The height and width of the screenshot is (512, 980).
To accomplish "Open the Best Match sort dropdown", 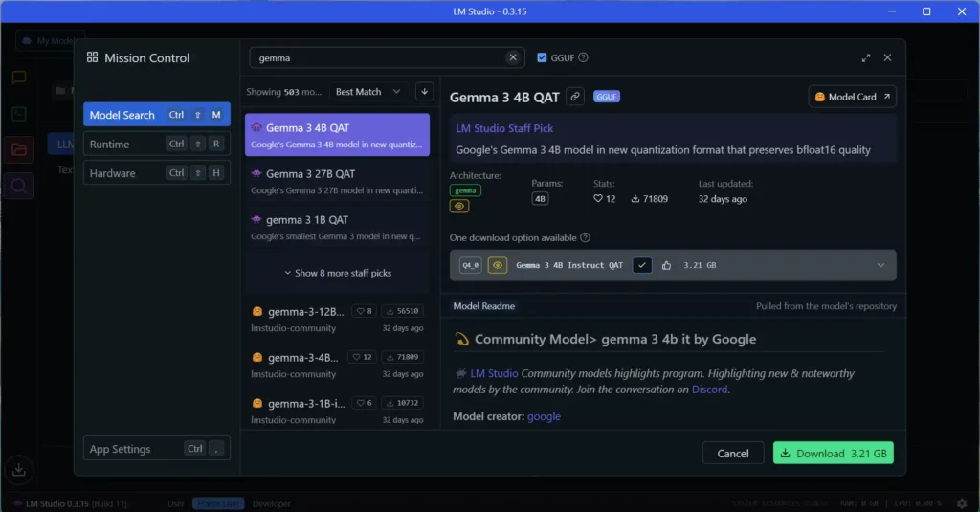I will pos(368,92).
